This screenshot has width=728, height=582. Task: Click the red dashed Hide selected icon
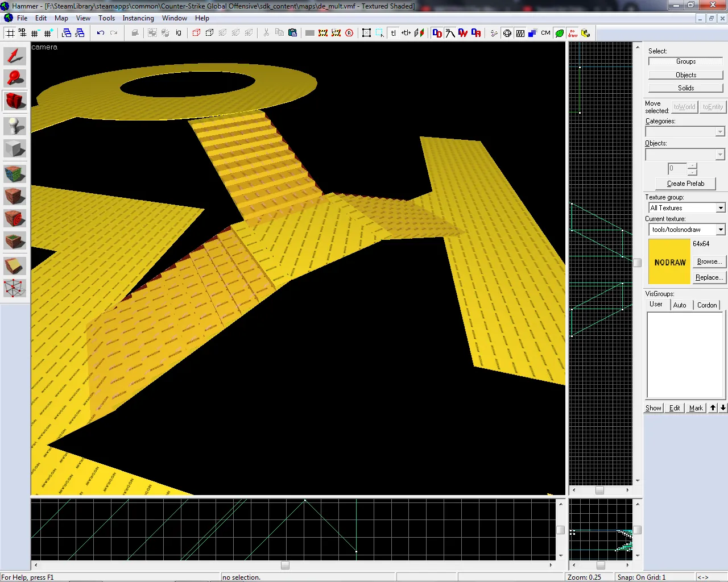196,33
